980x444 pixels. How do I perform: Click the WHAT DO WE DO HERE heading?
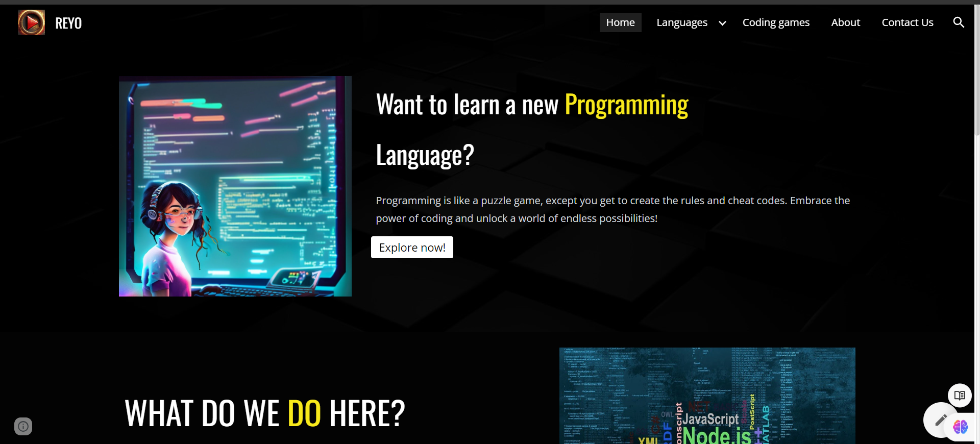[x=264, y=413]
